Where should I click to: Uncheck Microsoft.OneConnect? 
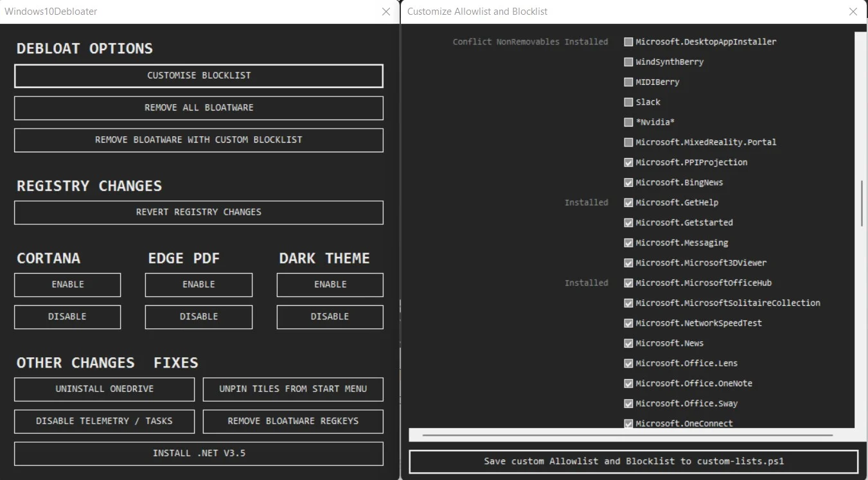pyautogui.click(x=628, y=423)
